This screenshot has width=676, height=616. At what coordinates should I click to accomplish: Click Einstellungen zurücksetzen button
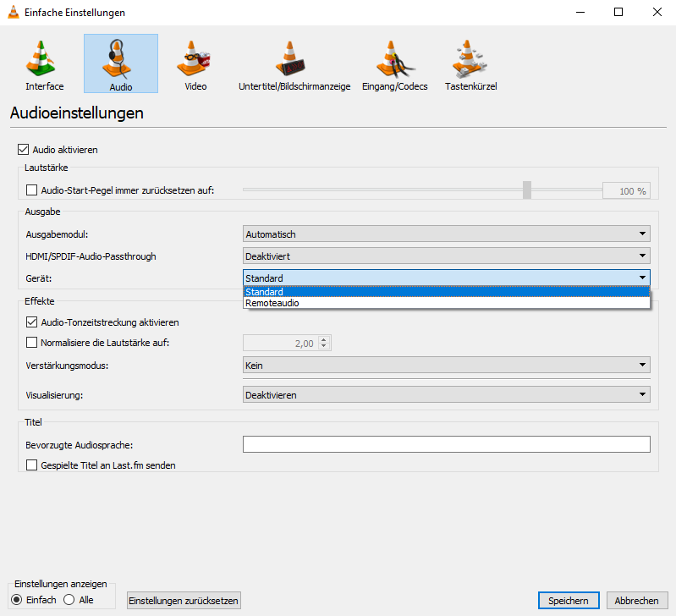tap(184, 601)
